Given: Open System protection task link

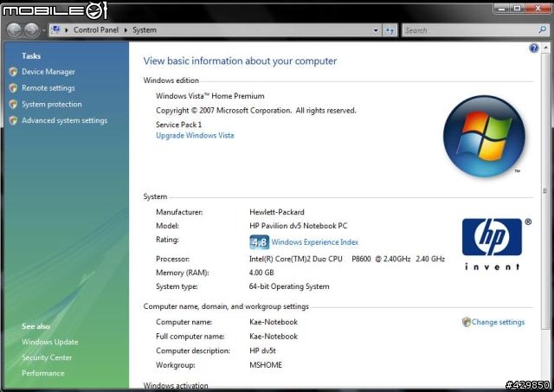Looking at the screenshot, I should tap(52, 104).
